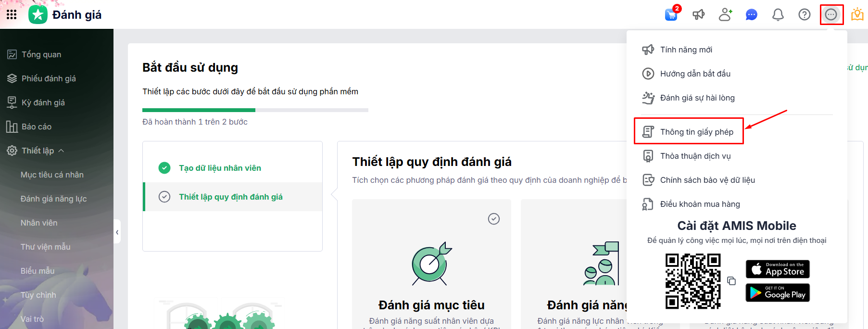868x329 pixels.
Task: Click the target icon of Đánh giá mục tiêu
Action: tap(431, 263)
